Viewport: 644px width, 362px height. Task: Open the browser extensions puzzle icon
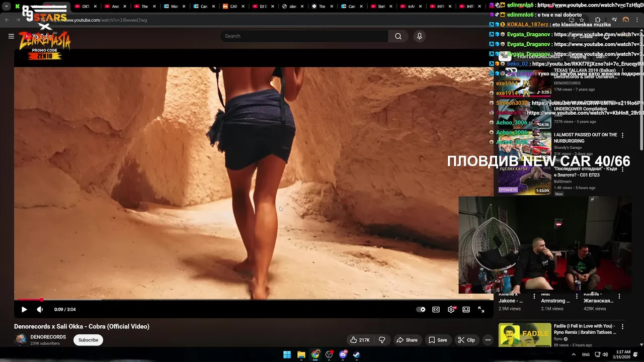coord(597,20)
